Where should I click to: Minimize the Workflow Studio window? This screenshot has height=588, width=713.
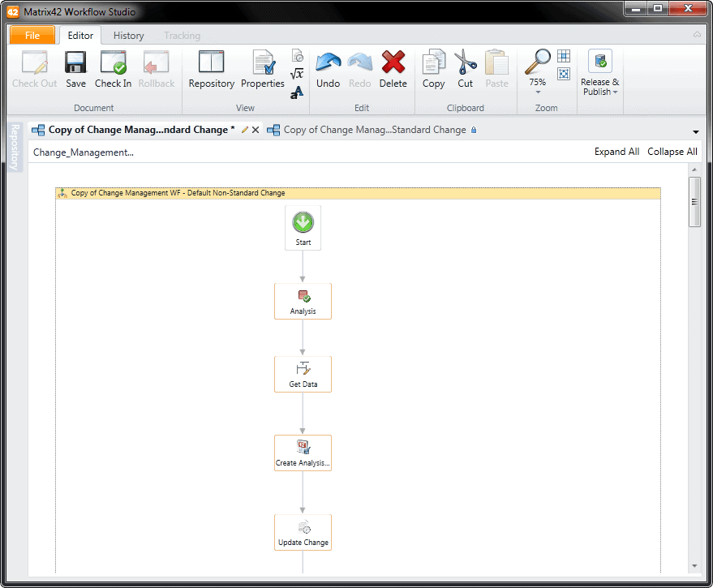(x=636, y=9)
